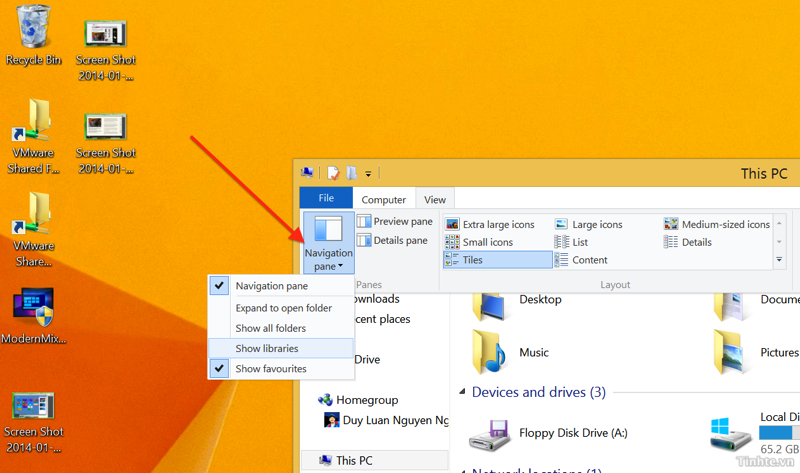800x473 pixels.
Task: Open the Music folder icon
Action: click(x=490, y=352)
